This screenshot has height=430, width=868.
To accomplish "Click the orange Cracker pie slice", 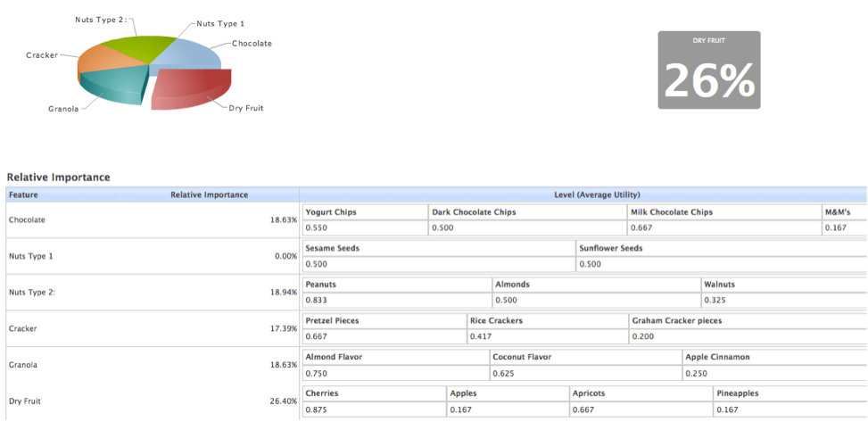I will [108, 61].
